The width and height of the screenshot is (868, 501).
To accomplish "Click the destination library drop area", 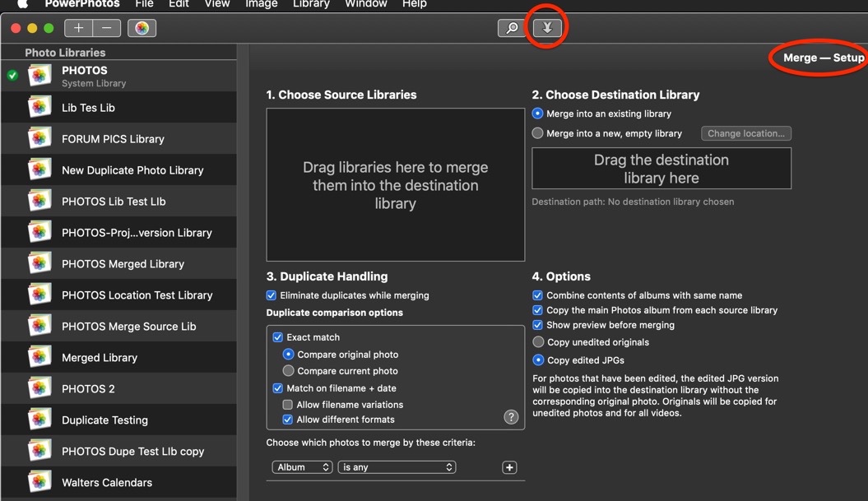I will point(661,169).
